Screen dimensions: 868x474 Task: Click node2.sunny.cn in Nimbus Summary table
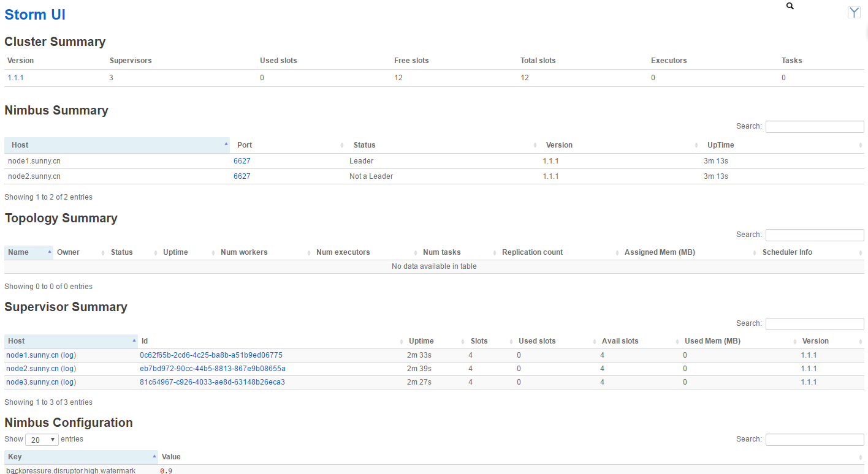[34, 176]
